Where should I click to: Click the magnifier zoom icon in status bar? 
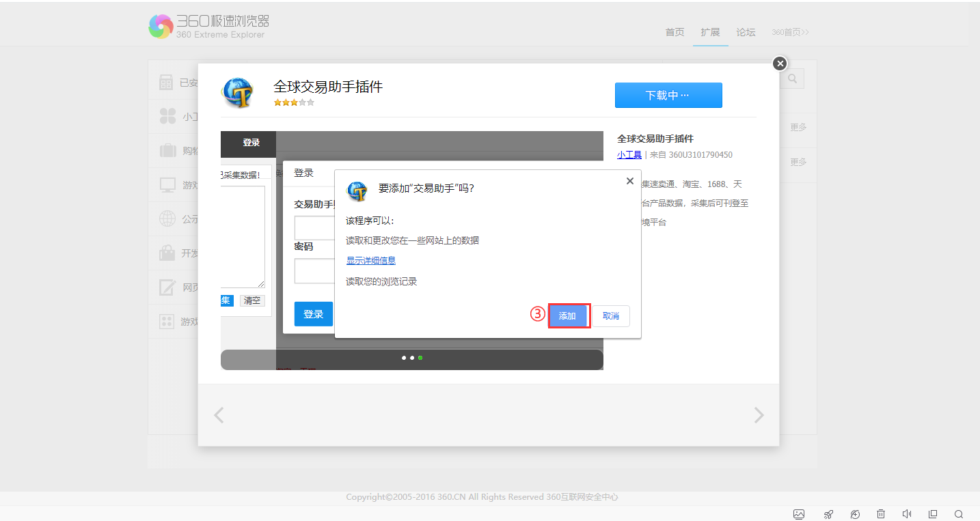point(959,514)
